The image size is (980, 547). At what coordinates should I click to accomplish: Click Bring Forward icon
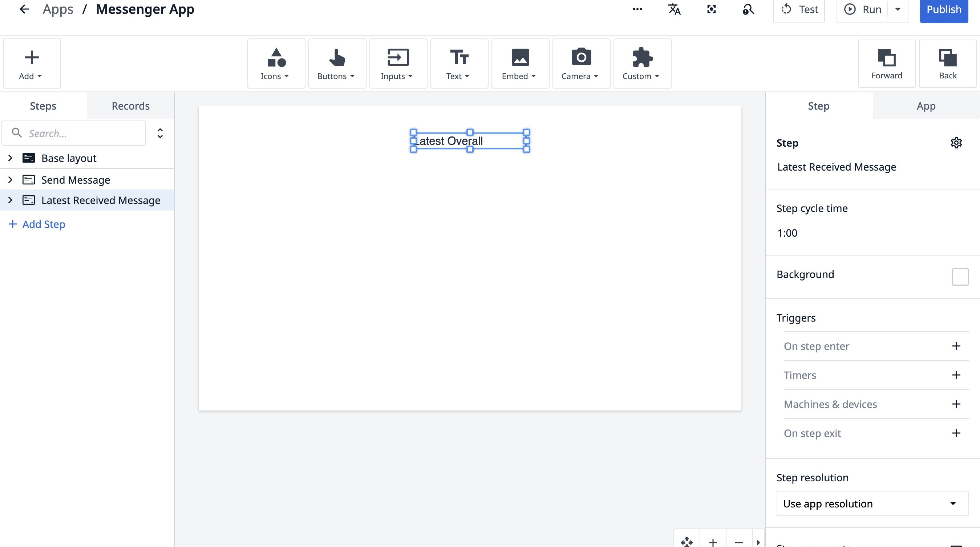tap(886, 64)
